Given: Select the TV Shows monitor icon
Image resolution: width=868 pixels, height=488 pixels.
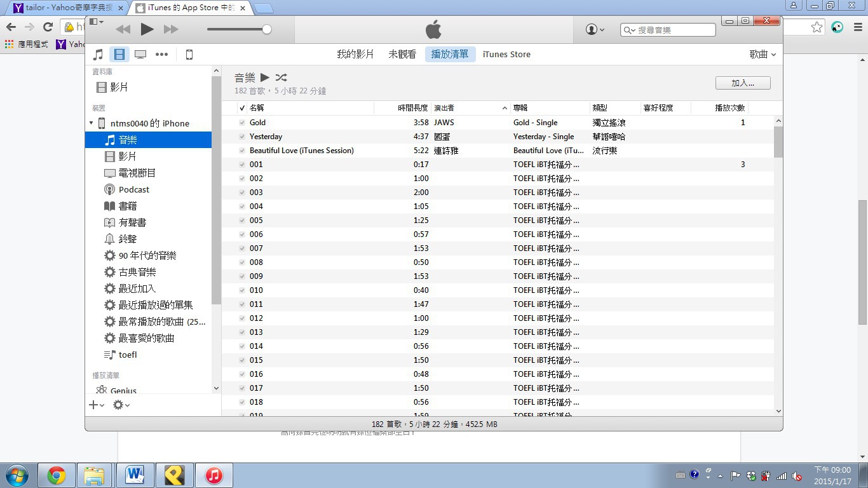Looking at the screenshot, I should pyautogui.click(x=140, y=54).
